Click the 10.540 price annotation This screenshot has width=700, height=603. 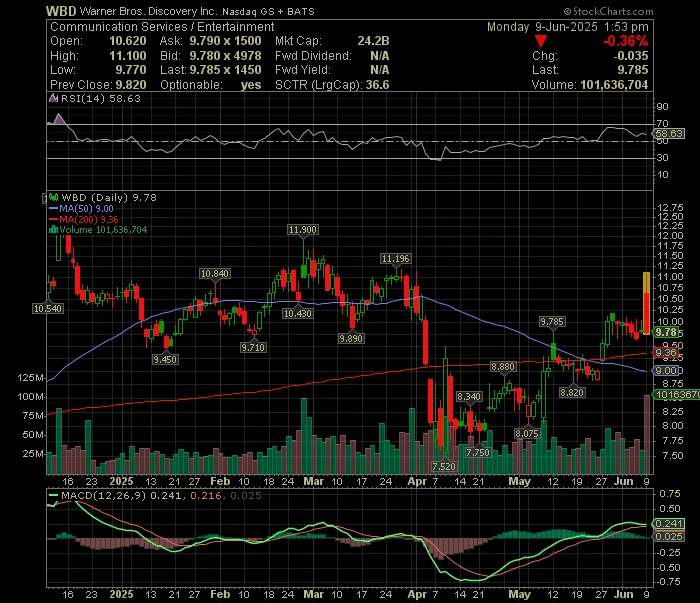click(x=48, y=308)
